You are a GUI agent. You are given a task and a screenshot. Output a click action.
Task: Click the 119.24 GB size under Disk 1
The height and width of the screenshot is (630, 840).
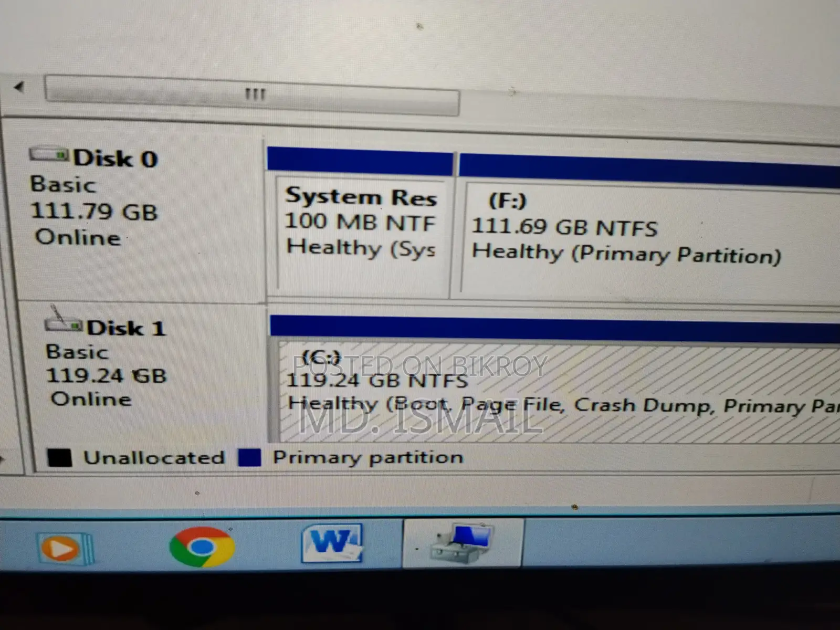coord(106,375)
